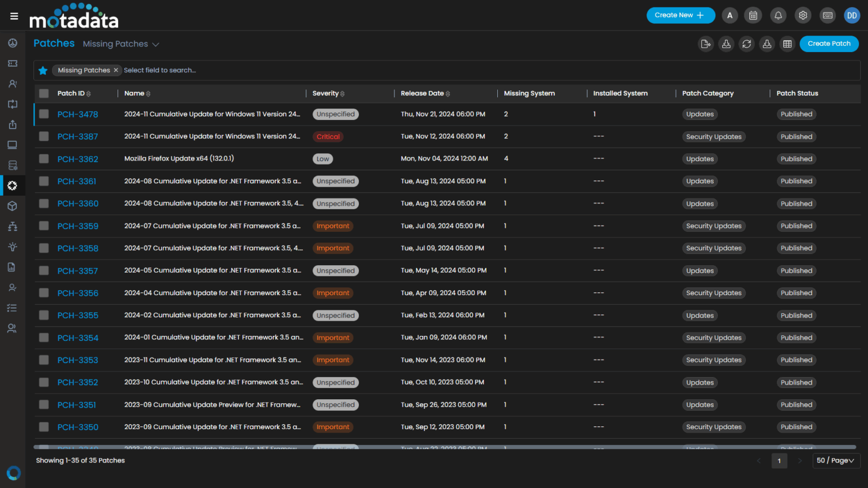Open the automation bulb icon in sidebar
Screen dimensions: 868x488
pyautogui.click(x=12, y=247)
